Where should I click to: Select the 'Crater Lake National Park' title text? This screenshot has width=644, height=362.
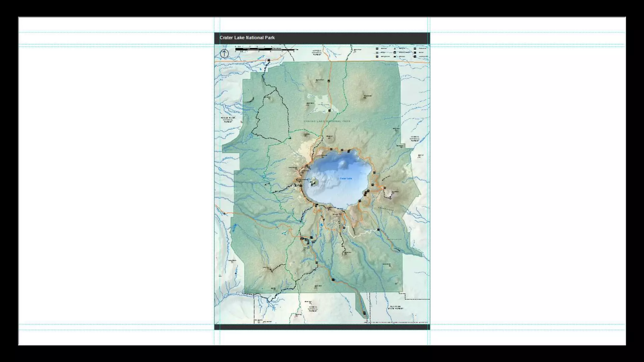pos(247,38)
